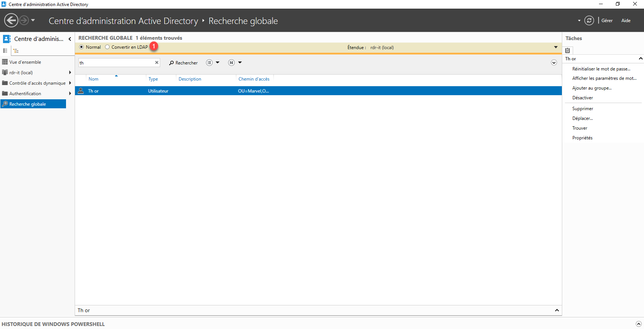Open the Aide menu
The height and width of the screenshot is (329, 644).
click(x=626, y=21)
